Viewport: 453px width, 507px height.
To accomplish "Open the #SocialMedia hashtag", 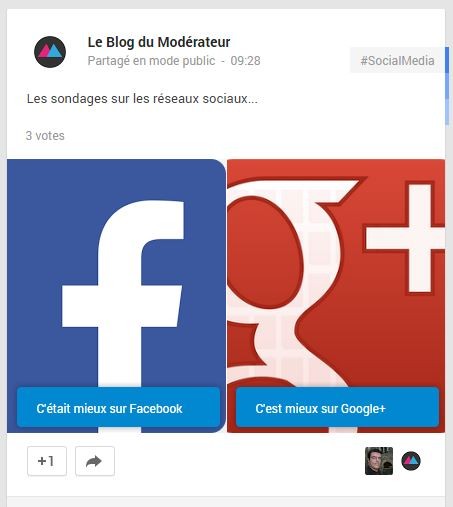I will 397,60.
